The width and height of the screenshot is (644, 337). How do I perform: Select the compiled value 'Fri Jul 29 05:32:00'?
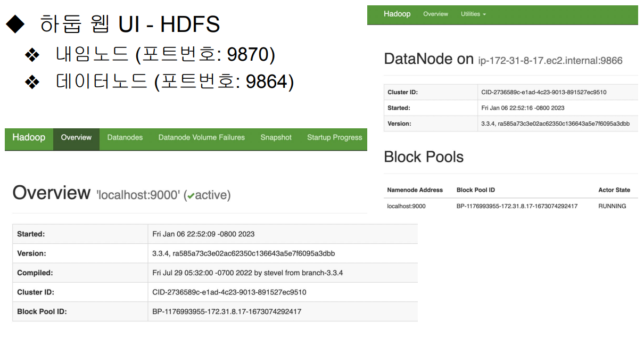point(247,273)
